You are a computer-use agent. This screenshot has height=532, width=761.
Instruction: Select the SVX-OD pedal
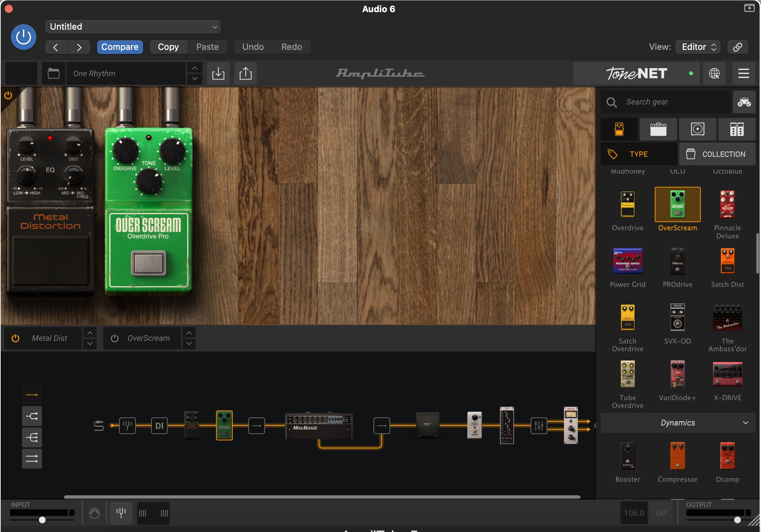[678, 317]
